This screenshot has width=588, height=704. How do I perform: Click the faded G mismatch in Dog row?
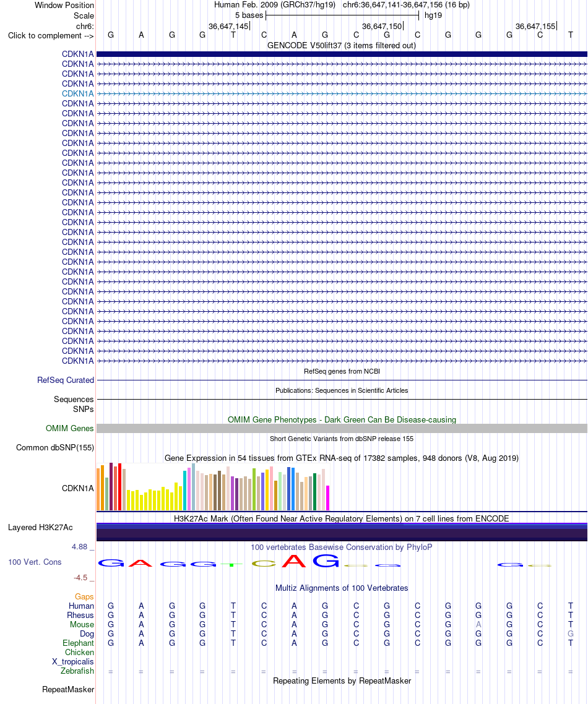click(571, 633)
